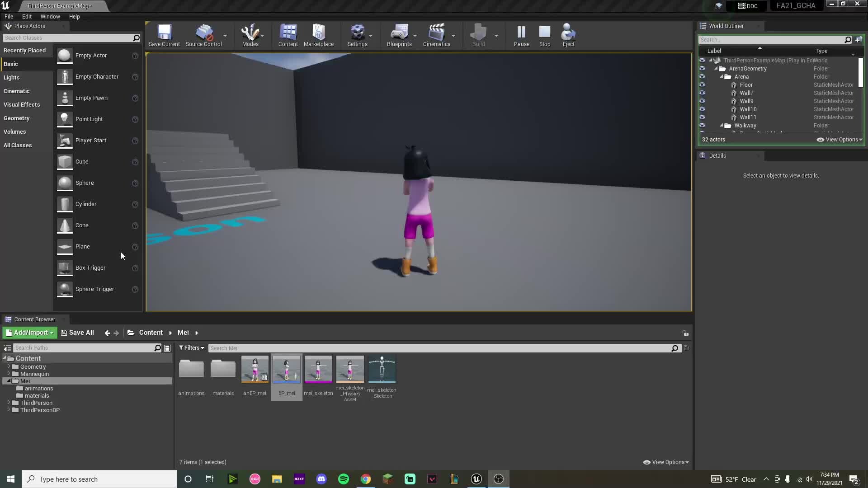This screenshot has height=488, width=868.
Task: Open the Content browser via toolbar
Action: click(288, 35)
